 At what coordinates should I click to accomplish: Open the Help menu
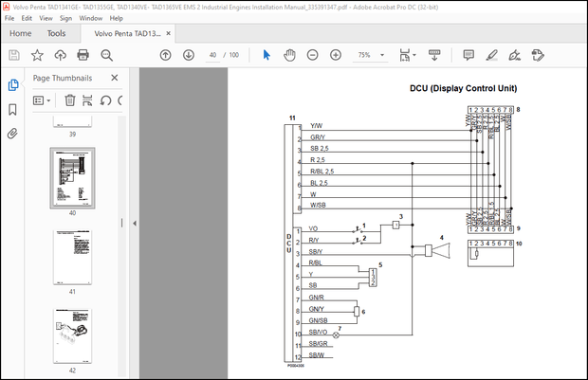pos(117,18)
